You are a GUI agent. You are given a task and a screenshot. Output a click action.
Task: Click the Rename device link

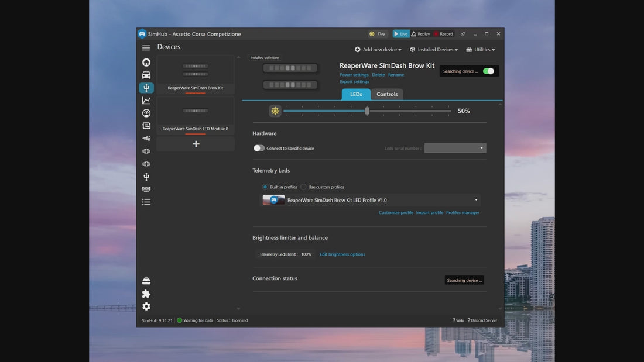tap(396, 75)
